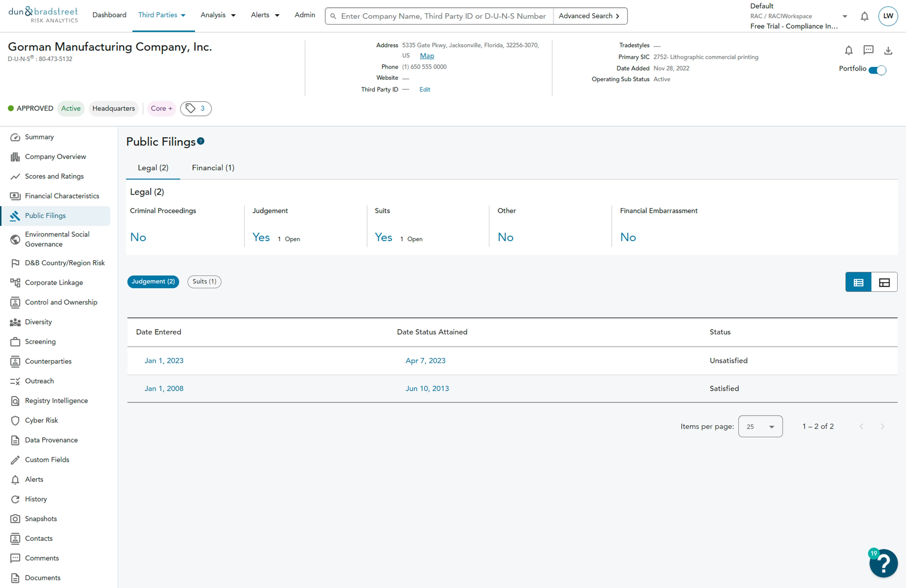The width and height of the screenshot is (906, 588).
Task: Open top bar notifications bell
Action: tap(865, 16)
